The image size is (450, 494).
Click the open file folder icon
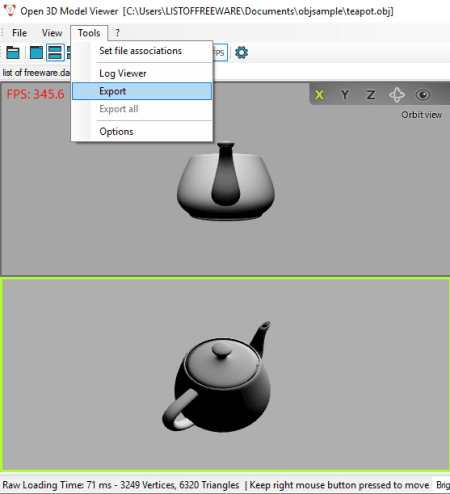point(13,53)
